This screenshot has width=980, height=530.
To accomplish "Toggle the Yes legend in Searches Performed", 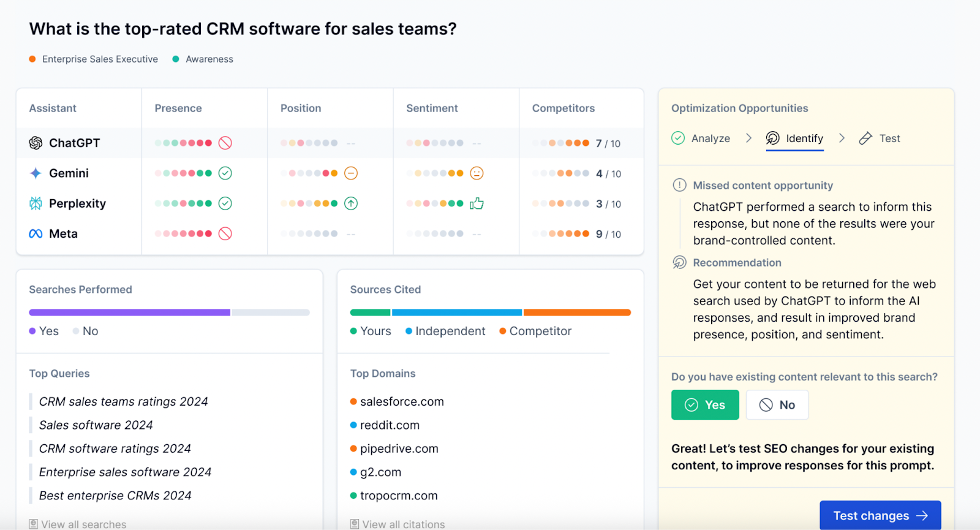I will (44, 331).
